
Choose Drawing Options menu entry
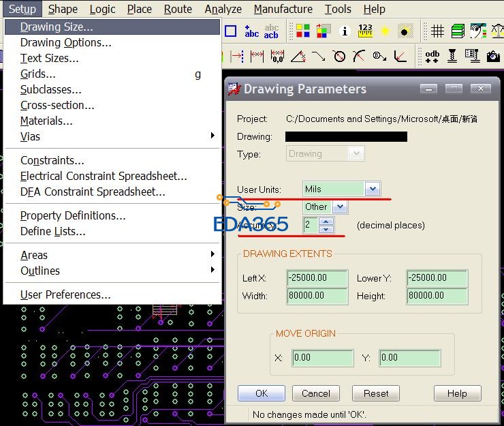[112, 42]
